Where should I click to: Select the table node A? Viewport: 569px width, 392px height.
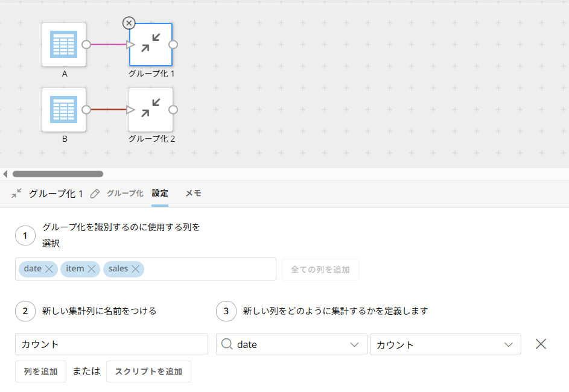click(64, 45)
